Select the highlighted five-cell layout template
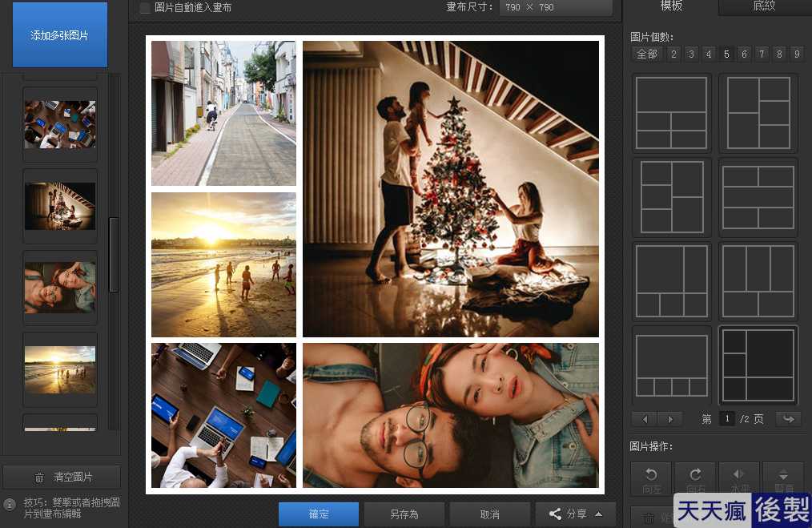The width and height of the screenshot is (812, 528). click(x=758, y=366)
